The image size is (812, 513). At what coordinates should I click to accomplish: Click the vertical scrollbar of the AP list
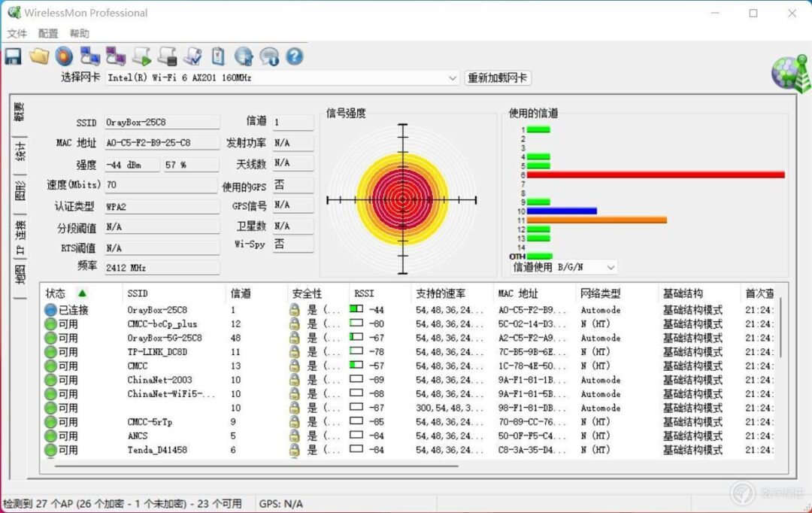(781, 326)
